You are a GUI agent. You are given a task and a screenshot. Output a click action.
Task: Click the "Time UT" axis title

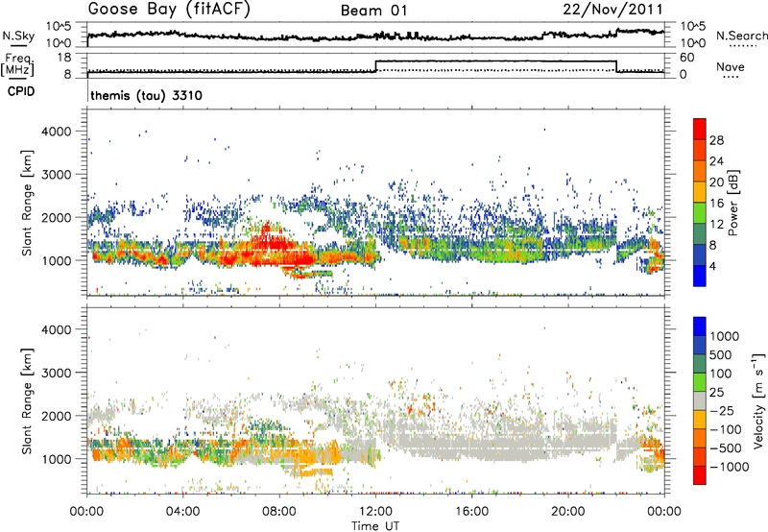pyautogui.click(x=375, y=526)
